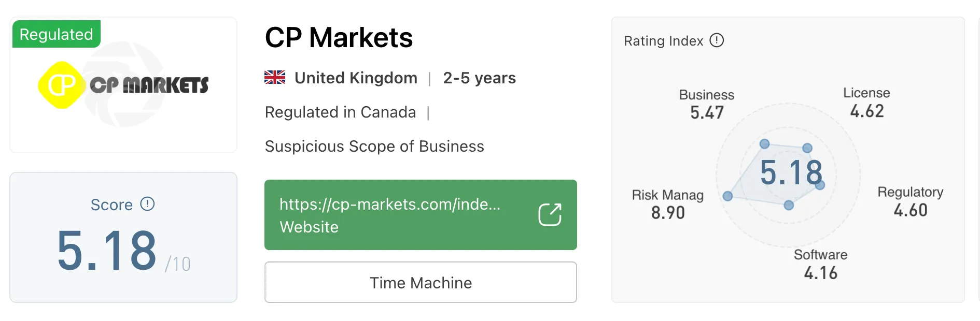The image size is (980, 321).
Task: Click the CP Markets broker title
Action: pyautogui.click(x=339, y=37)
